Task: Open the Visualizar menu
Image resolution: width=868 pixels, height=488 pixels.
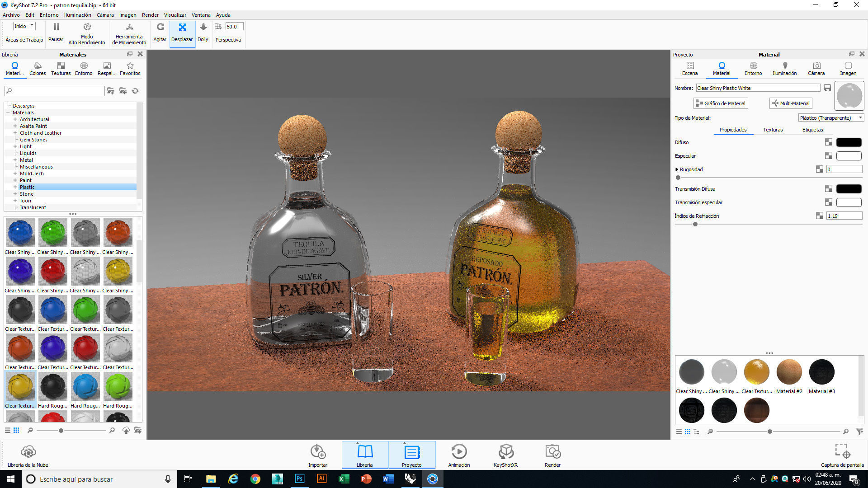Action: coord(175,15)
